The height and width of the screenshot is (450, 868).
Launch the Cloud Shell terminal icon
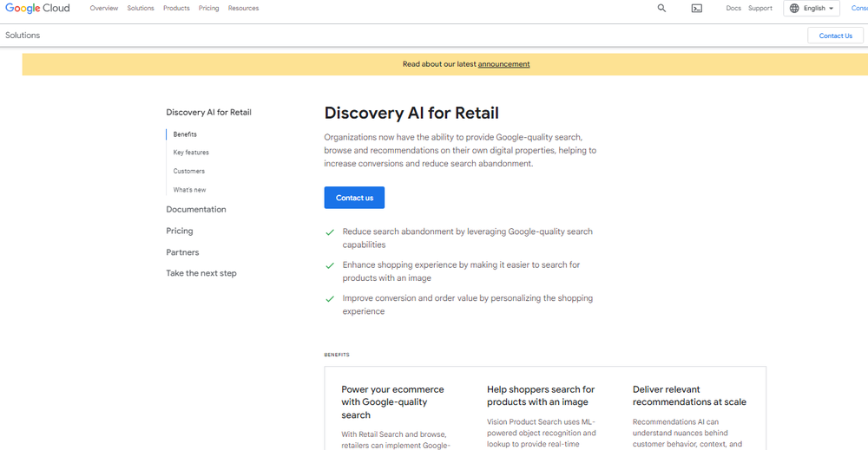(697, 9)
